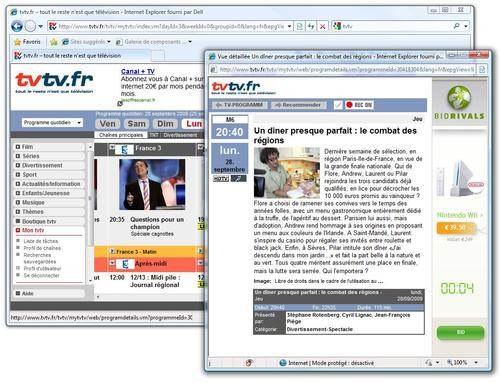Viewport: 500px width, 383px height.
Task: Open recent pages dropdown next to forward button
Action: (x=40, y=26)
